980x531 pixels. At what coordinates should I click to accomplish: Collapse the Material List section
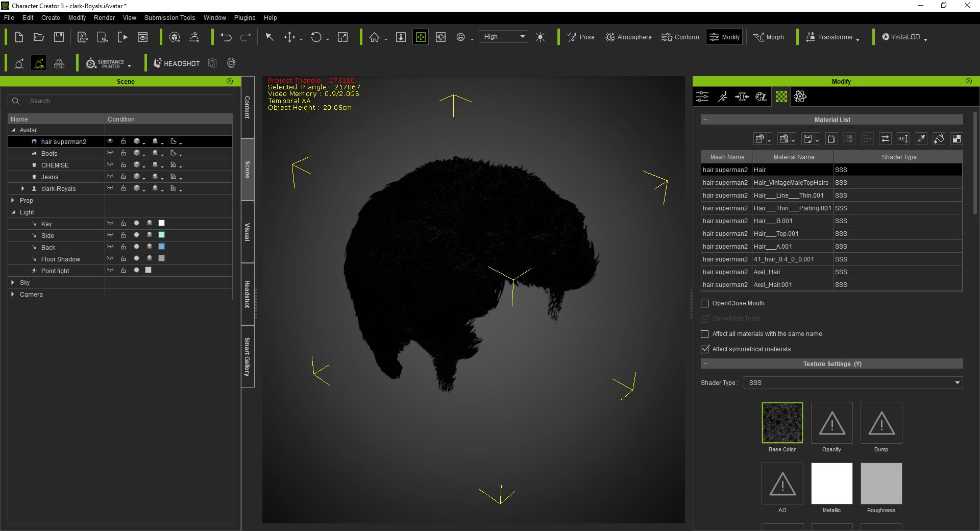coord(705,119)
